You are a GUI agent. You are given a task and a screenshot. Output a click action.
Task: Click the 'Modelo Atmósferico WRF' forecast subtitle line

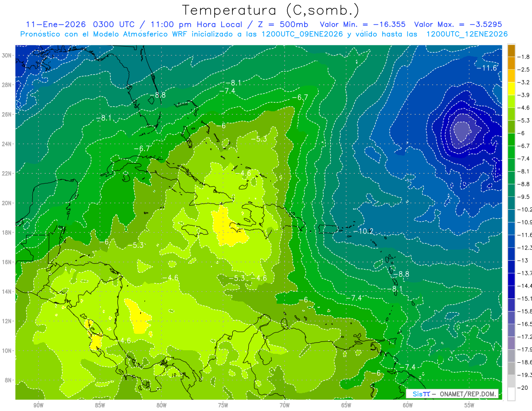(264, 34)
